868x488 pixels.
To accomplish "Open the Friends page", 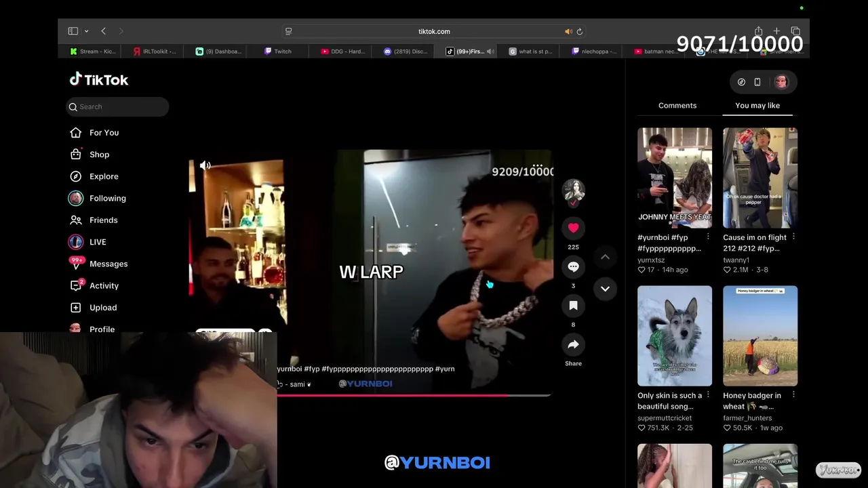I will [x=103, y=220].
